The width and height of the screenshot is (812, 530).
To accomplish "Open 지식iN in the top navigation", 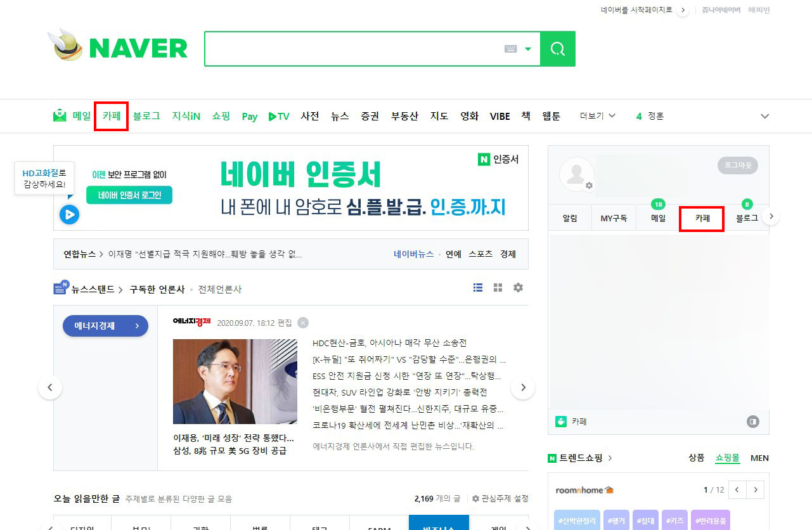I will (186, 116).
